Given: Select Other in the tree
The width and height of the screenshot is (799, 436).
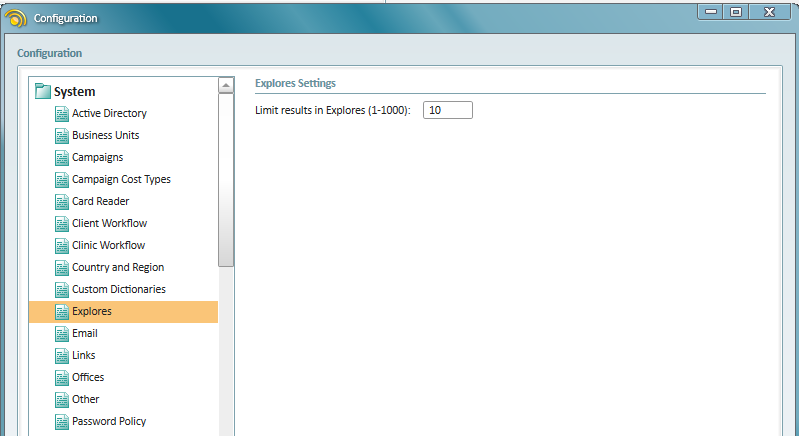Looking at the screenshot, I should pyautogui.click(x=85, y=399).
